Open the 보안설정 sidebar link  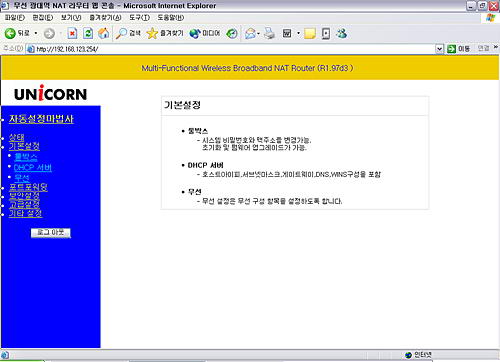tap(24, 196)
